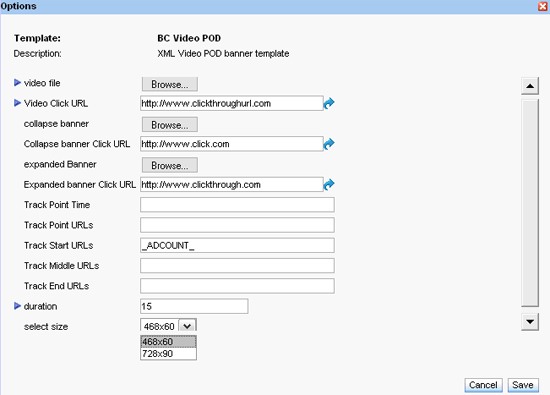Click the Video Click URL input field

pos(232,103)
